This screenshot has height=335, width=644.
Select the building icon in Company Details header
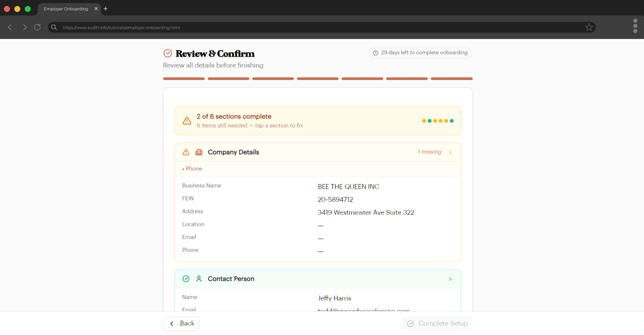pyautogui.click(x=199, y=152)
